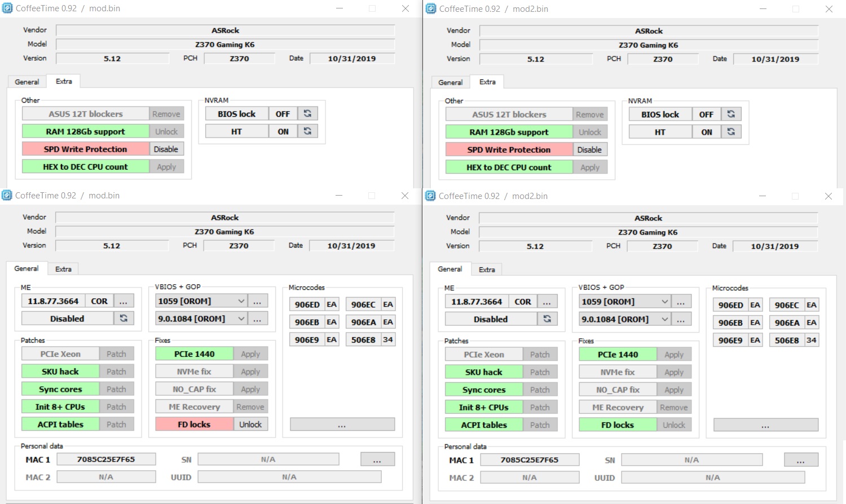Click Unlock next to FD locks in mod.bin

(x=250, y=424)
